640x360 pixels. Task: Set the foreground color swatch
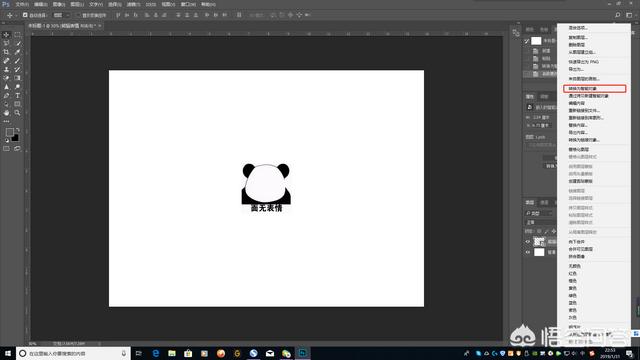coord(9,132)
